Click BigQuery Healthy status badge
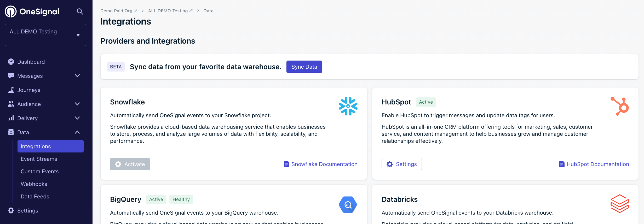Viewport: 644px width, 224px height. [181, 199]
